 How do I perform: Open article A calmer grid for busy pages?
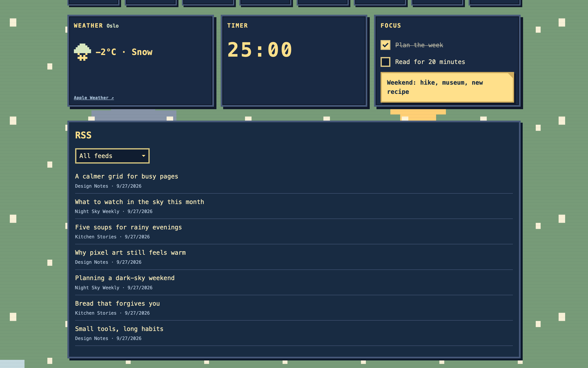[127, 176]
